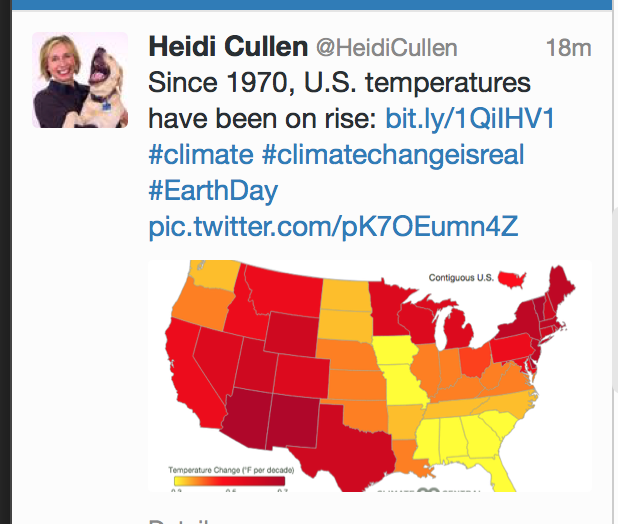Select the #climate hashtag
Image resolution: width=618 pixels, height=524 pixels.
[200, 155]
